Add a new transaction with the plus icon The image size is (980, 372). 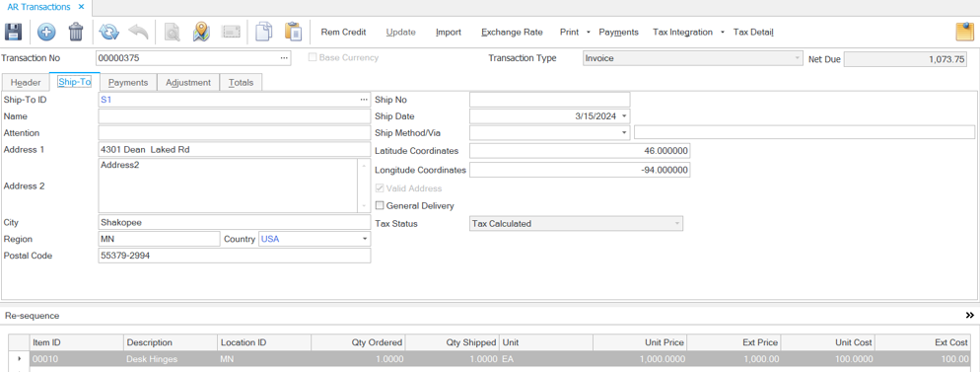coord(46,32)
